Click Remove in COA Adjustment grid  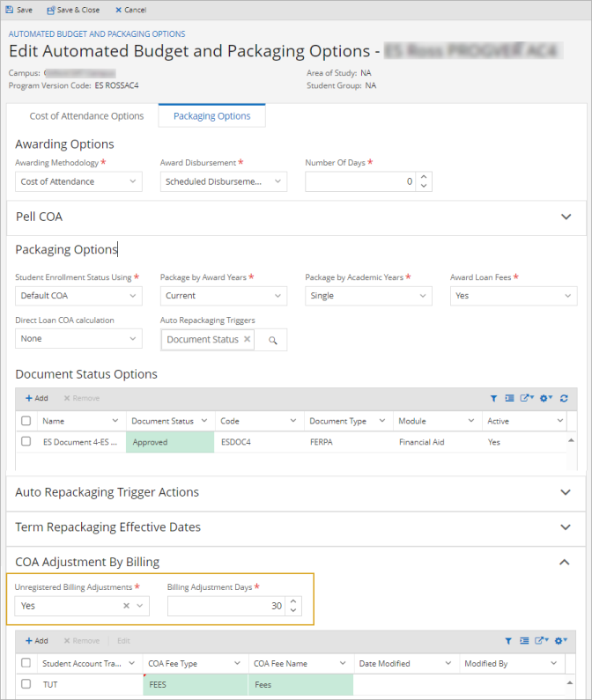click(x=81, y=641)
